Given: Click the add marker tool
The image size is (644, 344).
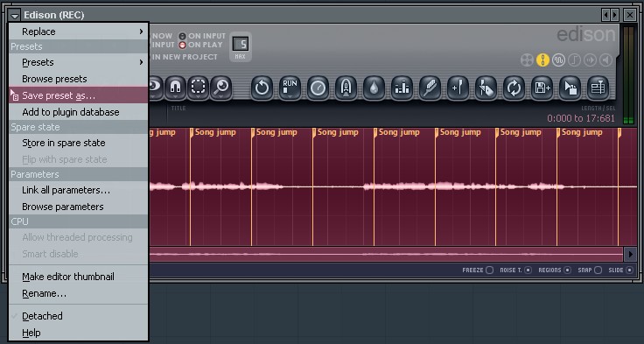Looking at the screenshot, I should [458, 88].
